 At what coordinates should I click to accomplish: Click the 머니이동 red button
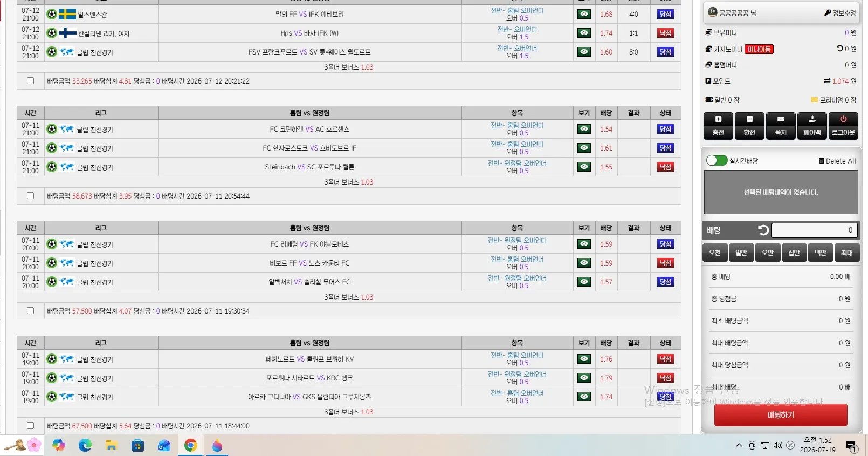[x=759, y=49]
